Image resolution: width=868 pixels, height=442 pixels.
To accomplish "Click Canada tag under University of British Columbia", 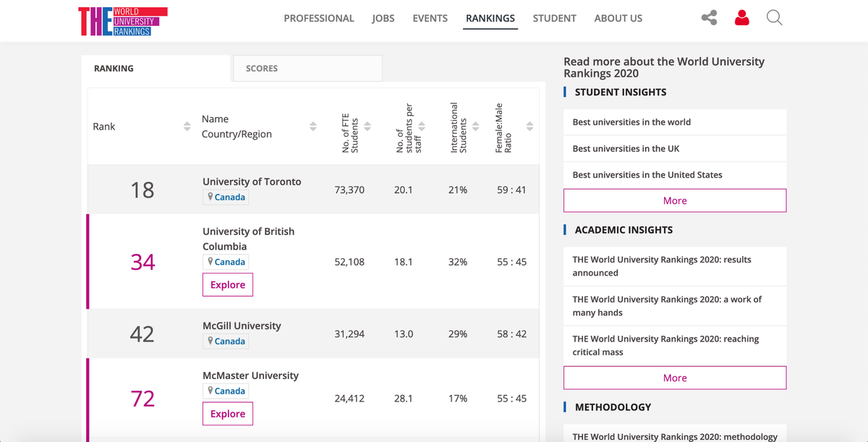I will pyautogui.click(x=226, y=262).
